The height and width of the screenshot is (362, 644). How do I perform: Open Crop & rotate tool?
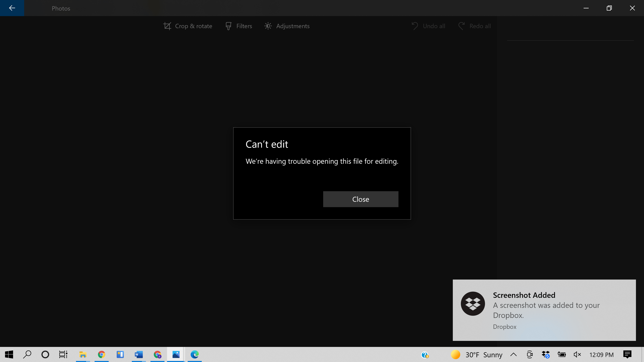pyautogui.click(x=187, y=26)
